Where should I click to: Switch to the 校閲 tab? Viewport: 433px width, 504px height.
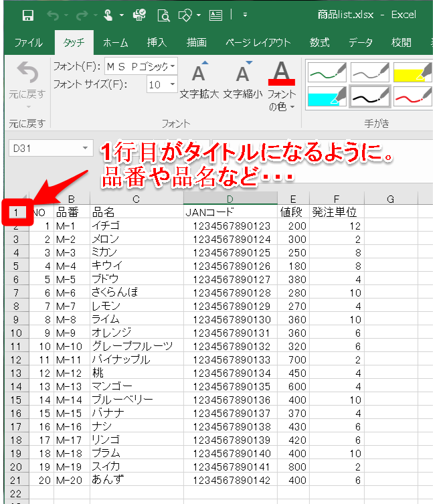401,42
